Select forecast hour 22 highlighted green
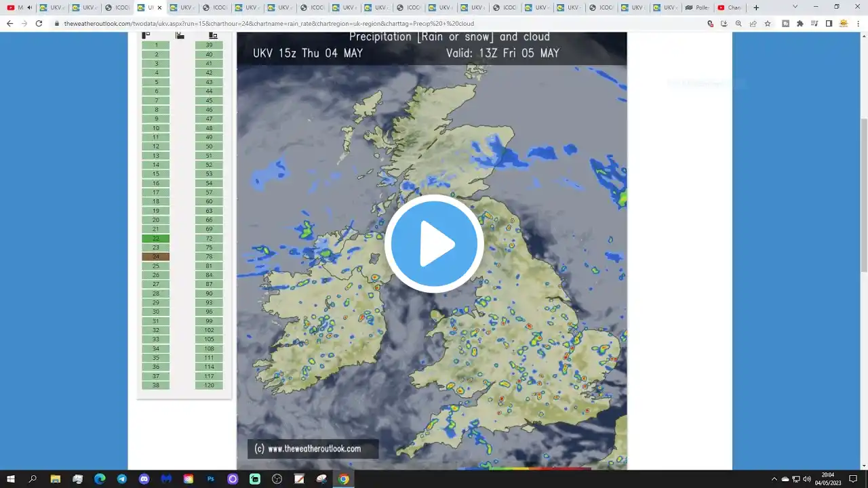868x488 pixels. (x=156, y=239)
